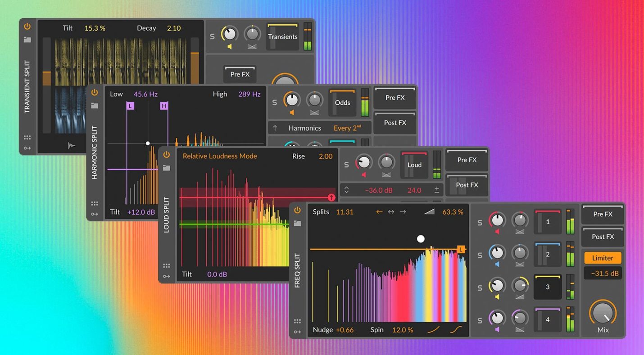Image resolution: width=644 pixels, height=355 pixels.
Task: Click the spread arrows icon next to Splits value
Action: 391,211
